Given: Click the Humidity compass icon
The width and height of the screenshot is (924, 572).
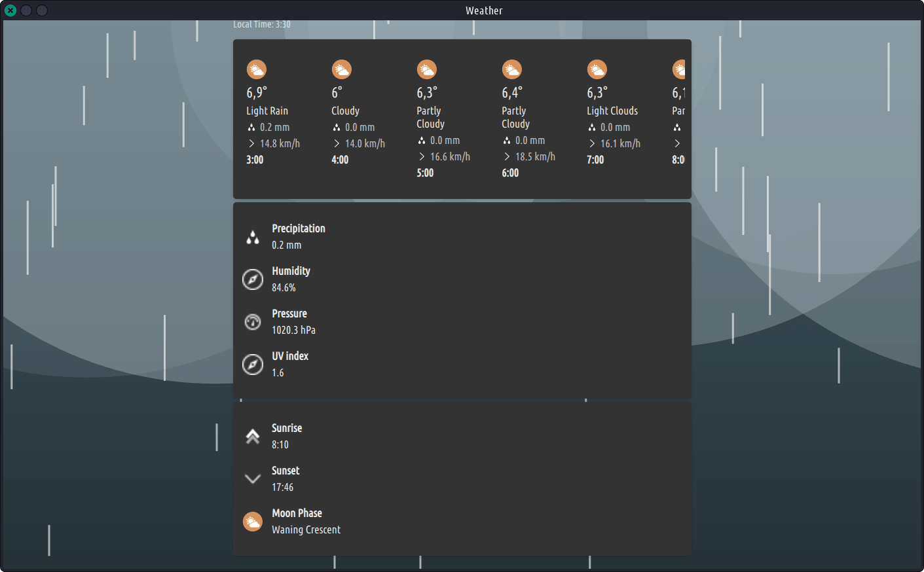Looking at the screenshot, I should 253,279.
